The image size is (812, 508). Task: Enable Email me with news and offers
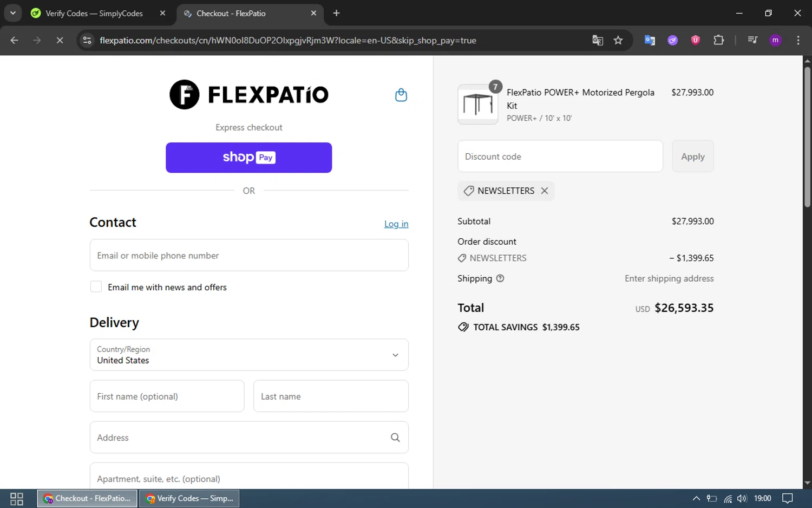(x=96, y=286)
